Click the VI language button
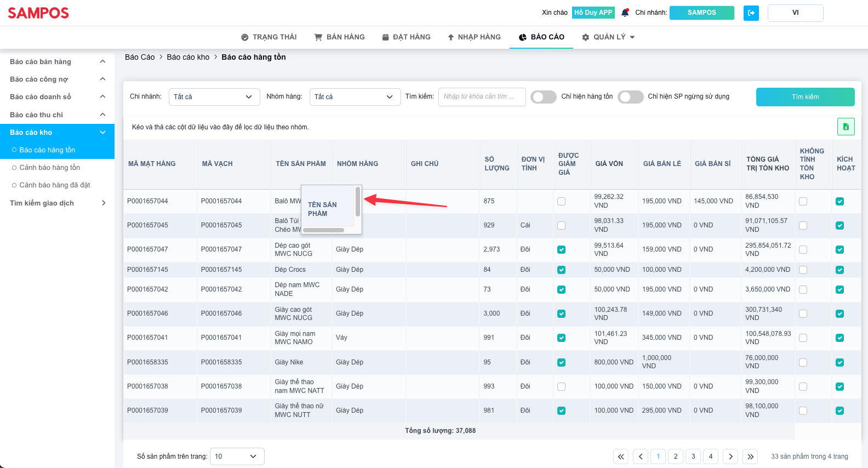 [795, 13]
